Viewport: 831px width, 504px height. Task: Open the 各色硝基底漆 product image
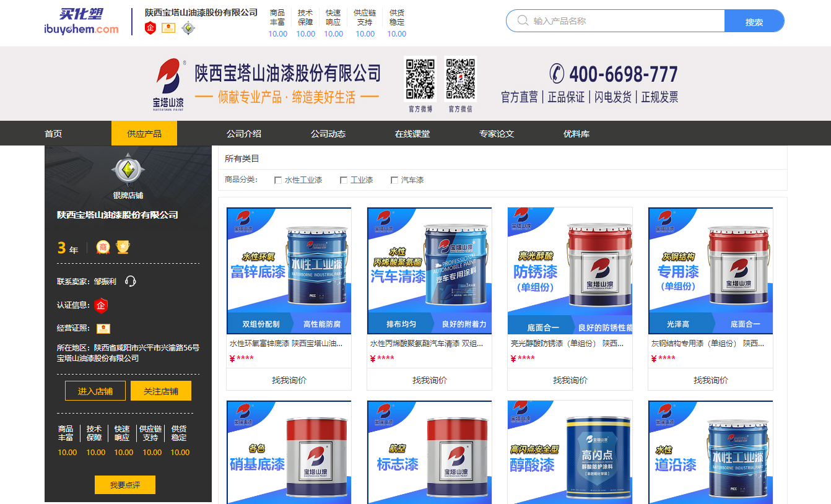[x=289, y=452]
